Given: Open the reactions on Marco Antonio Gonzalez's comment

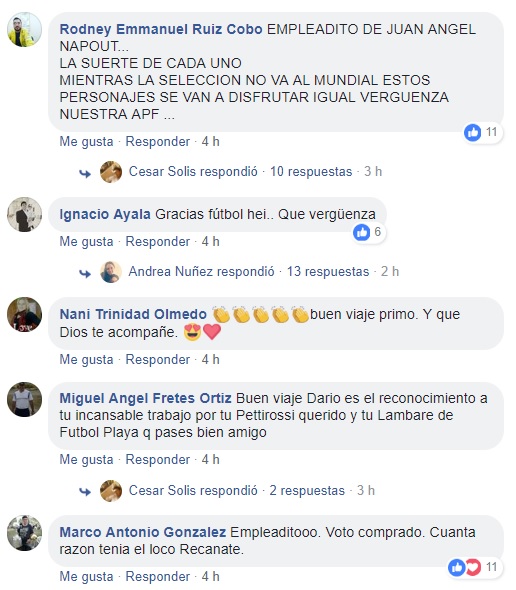Looking at the screenshot, I should 475,567.
